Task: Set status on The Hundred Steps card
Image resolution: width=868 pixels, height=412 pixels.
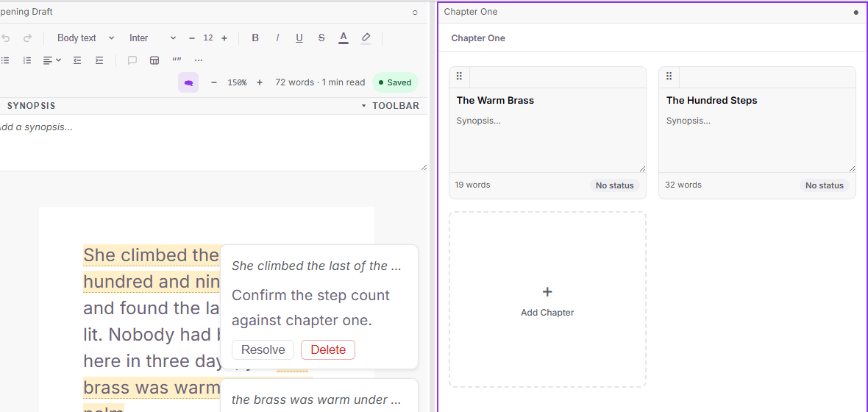Action: [x=825, y=185]
